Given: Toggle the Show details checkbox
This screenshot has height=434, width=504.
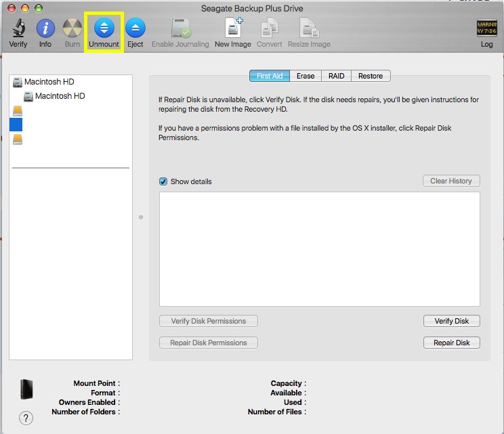Looking at the screenshot, I should [163, 181].
